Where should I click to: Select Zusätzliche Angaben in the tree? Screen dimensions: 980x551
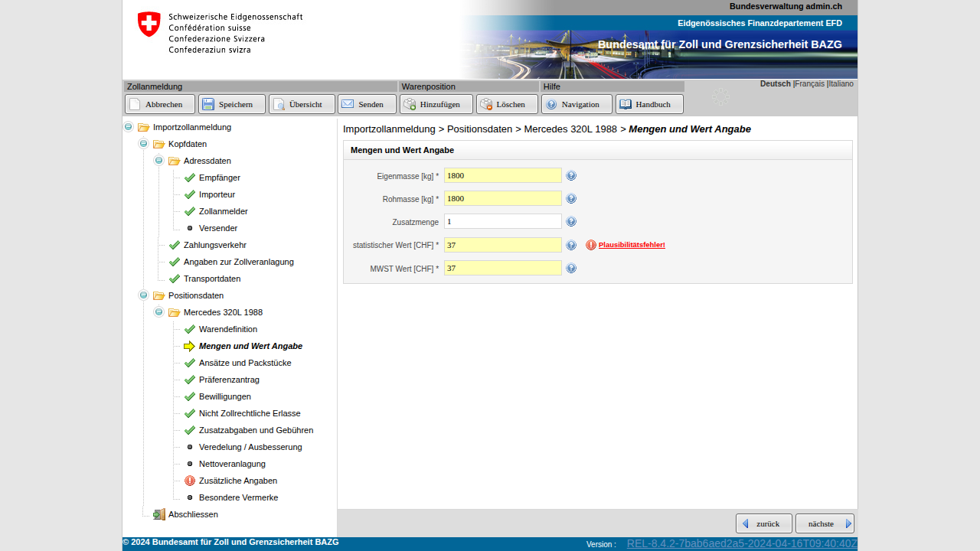click(237, 481)
